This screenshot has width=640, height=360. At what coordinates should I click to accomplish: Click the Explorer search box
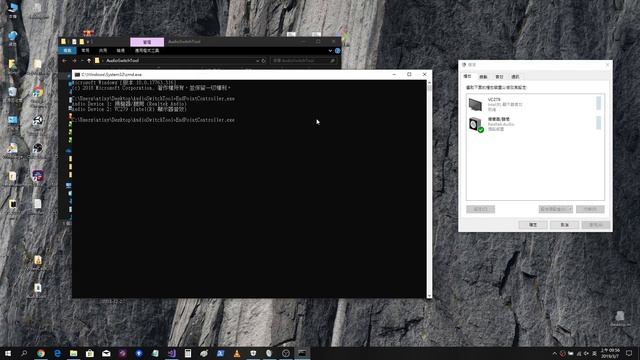click(x=304, y=61)
